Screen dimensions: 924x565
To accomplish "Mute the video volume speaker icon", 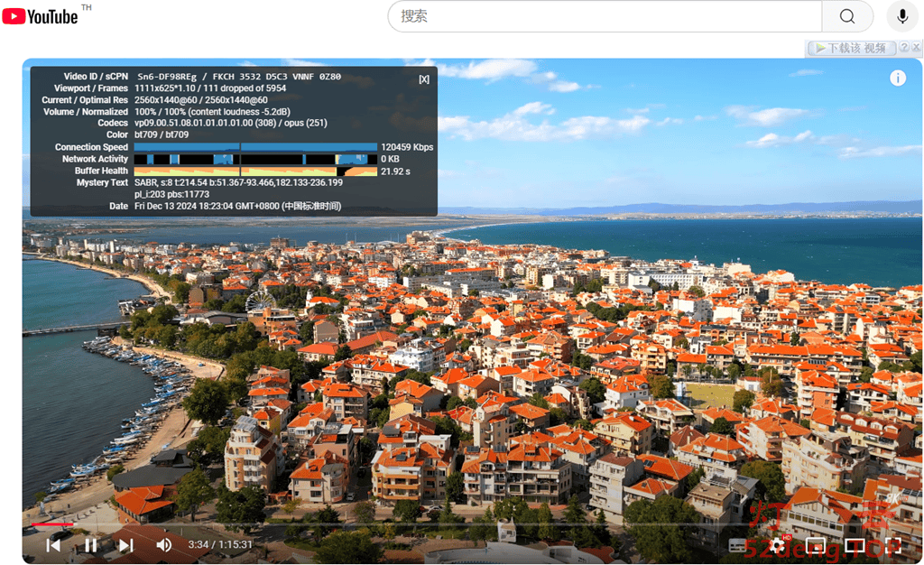I will click(163, 545).
